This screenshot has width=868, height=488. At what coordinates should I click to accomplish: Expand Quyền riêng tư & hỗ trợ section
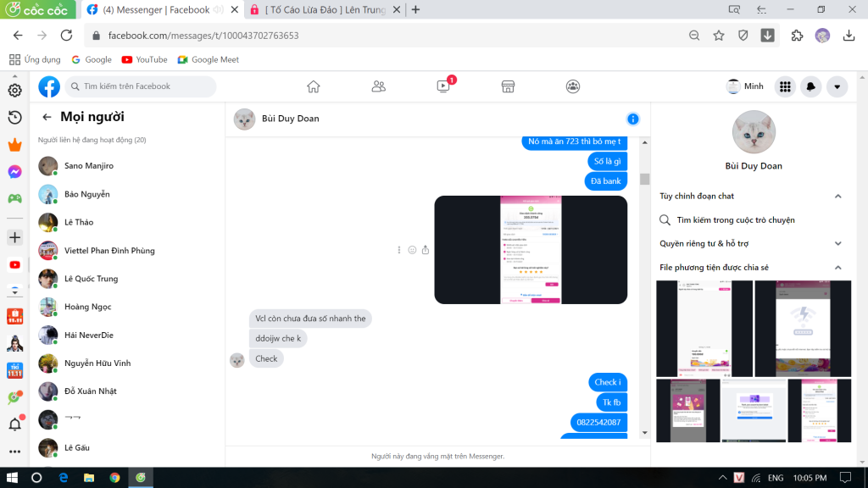click(837, 243)
